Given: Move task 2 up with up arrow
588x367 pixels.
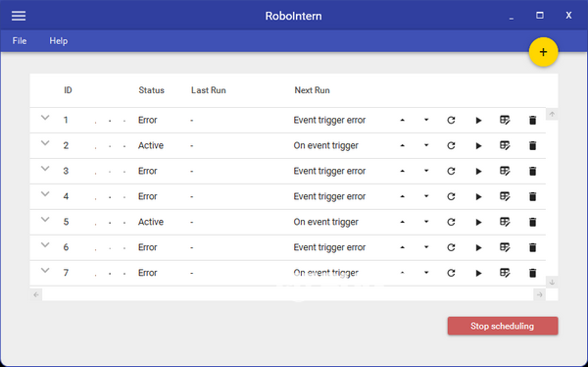Looking at the screenshot, I should [403, 146].
